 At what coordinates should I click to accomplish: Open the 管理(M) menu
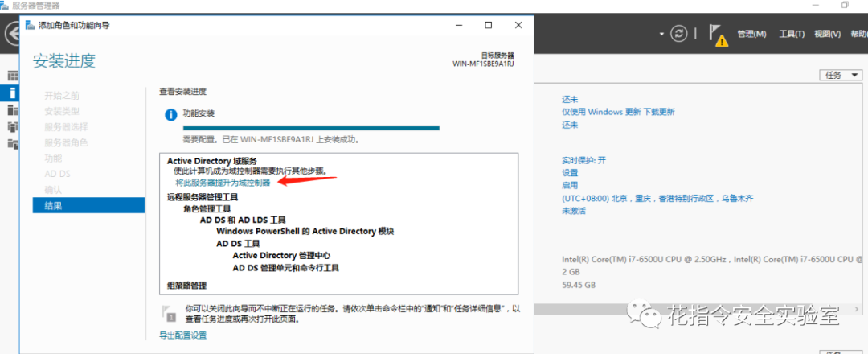tap(751, 35)
